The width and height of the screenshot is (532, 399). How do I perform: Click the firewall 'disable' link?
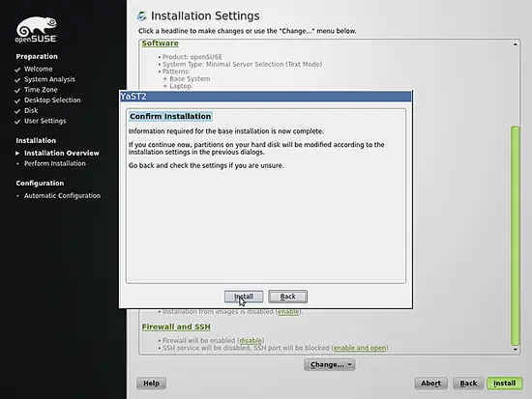point(251,340)
